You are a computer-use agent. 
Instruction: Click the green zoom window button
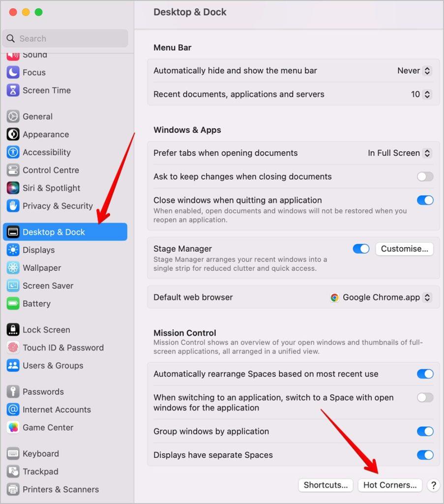38,12
